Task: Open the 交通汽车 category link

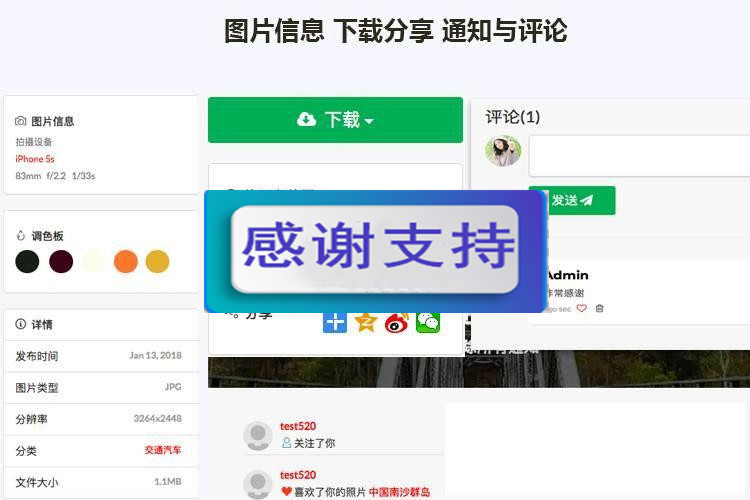Action: (163, 450)
